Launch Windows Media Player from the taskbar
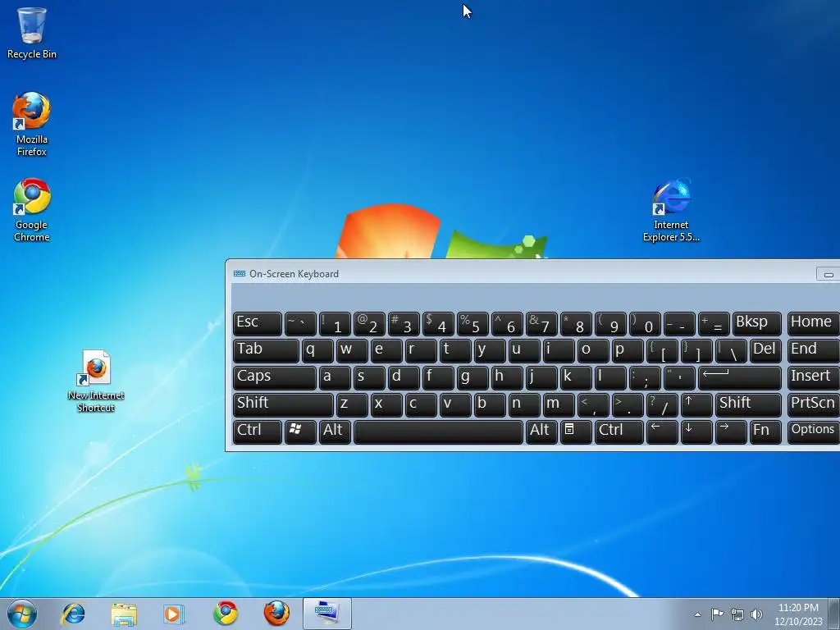The width and height of the screenshot is (840, 630). pyautogui.click(x=174, y=614)
